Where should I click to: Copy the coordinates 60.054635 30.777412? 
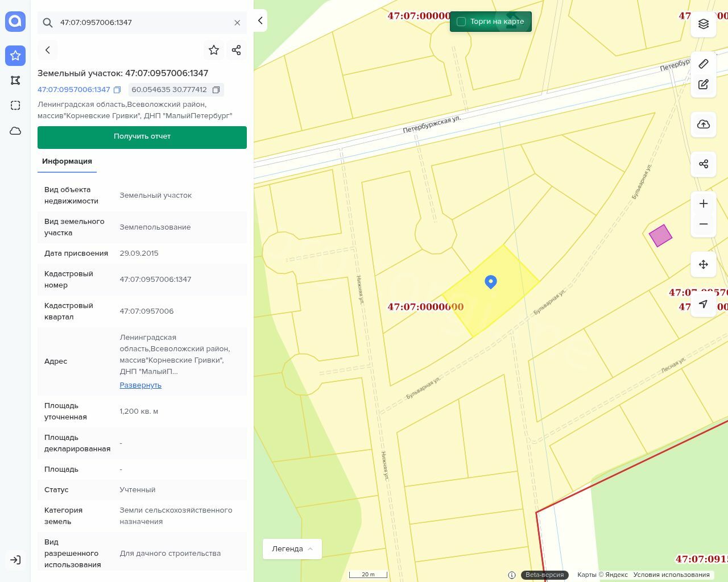[x=216, y=90]
